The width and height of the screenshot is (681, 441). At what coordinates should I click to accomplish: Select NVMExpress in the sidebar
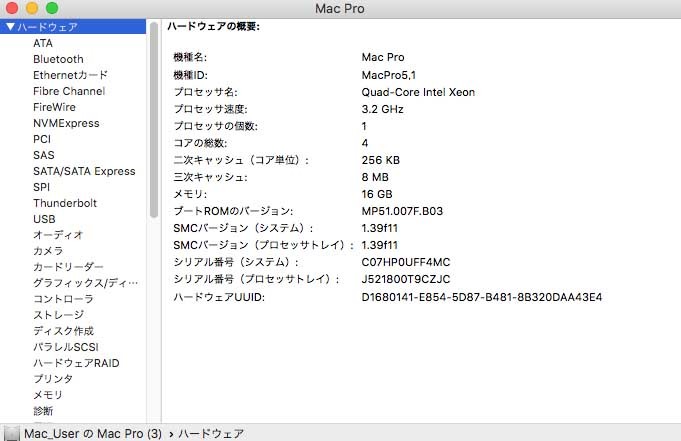coord(66,123)
